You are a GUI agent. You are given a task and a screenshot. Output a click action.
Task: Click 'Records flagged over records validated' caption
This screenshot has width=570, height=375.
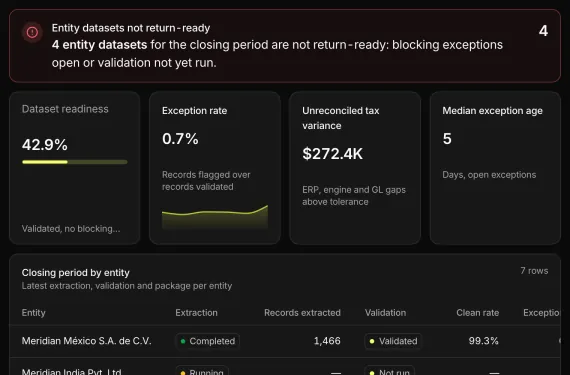[206, 181]
